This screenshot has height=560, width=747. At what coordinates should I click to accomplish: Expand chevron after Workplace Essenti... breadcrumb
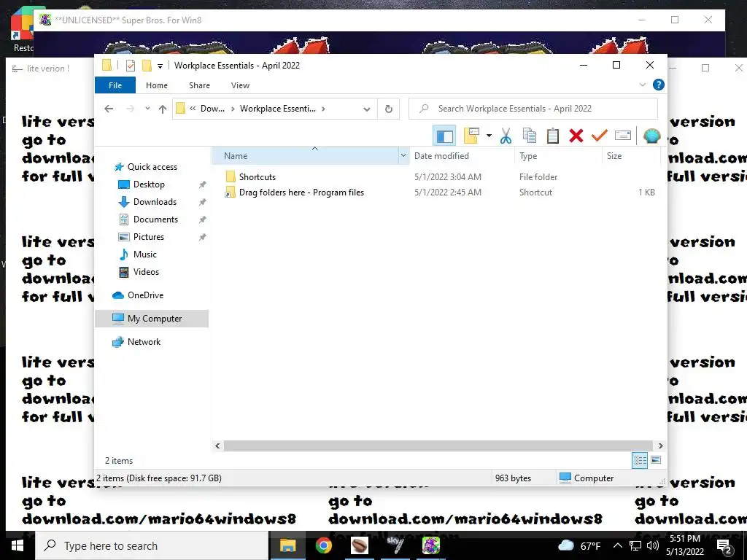(x=323, y=109)
